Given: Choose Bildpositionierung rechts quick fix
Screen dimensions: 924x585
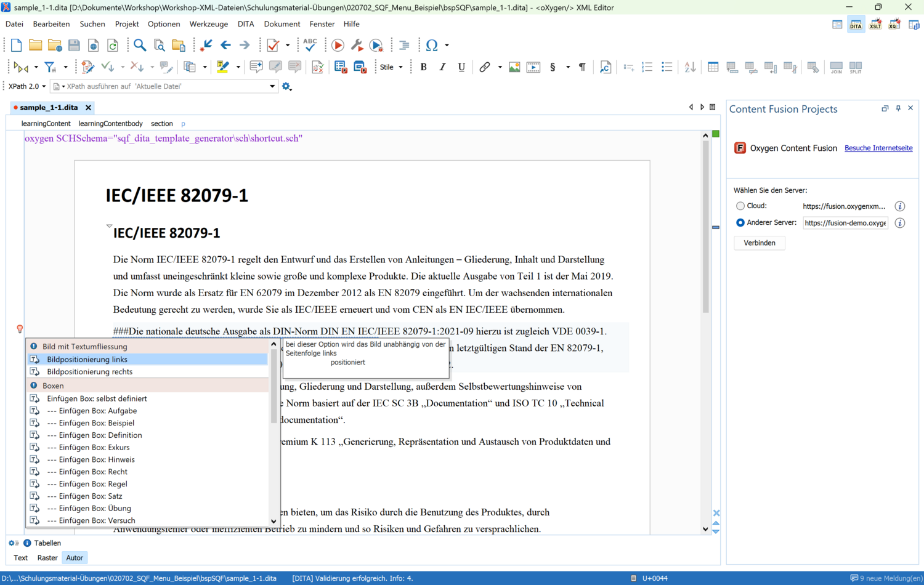Looking at the screenshot, I should (x=148, y=372).
